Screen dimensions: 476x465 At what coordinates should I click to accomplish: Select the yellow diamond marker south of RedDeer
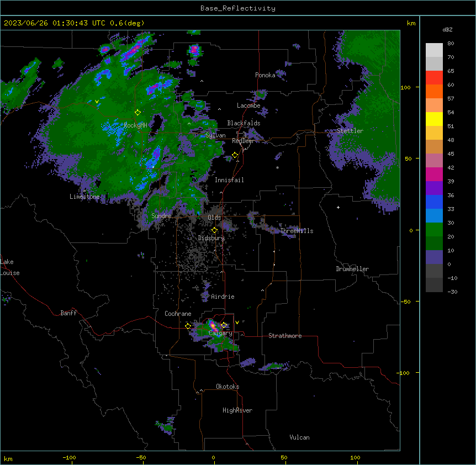pos(235,155)
